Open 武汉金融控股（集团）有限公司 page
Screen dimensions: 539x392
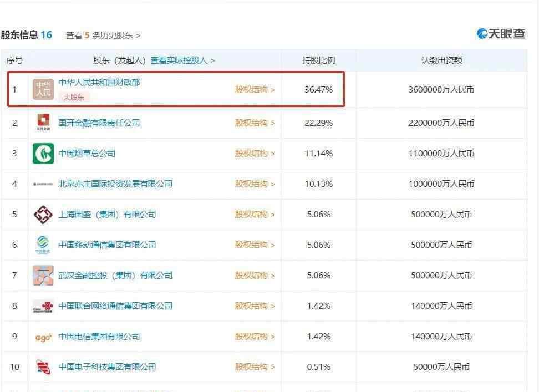[115, 275]
